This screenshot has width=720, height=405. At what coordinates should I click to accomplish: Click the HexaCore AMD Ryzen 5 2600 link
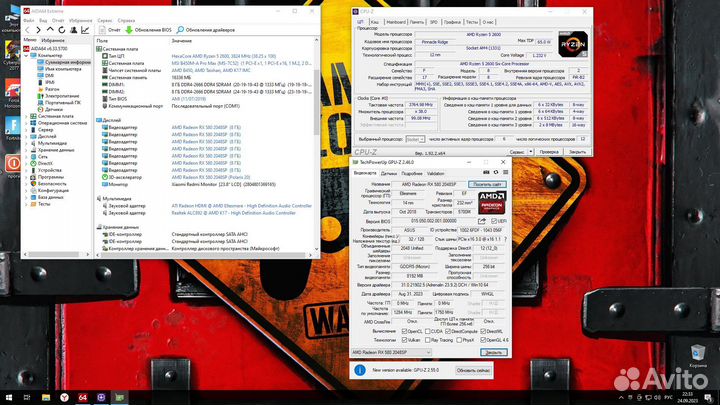coord(224,56)
